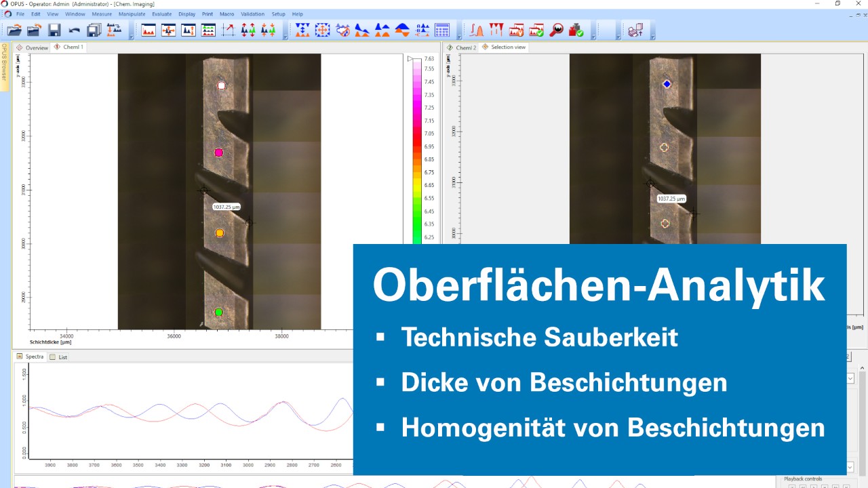Open curve fit red peak icon
The image size is (868, 488).
pos(477,30)
